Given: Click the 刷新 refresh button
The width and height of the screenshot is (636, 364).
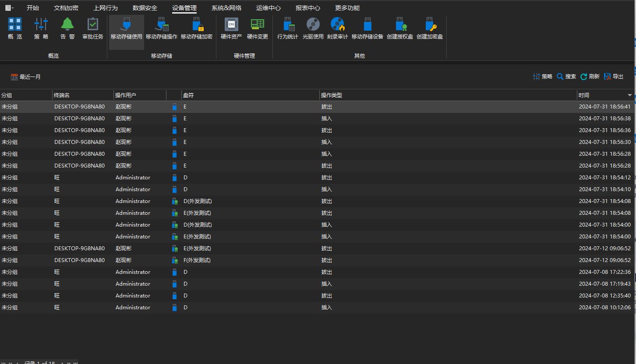Looking at the screenshot, I should [590, 77].
